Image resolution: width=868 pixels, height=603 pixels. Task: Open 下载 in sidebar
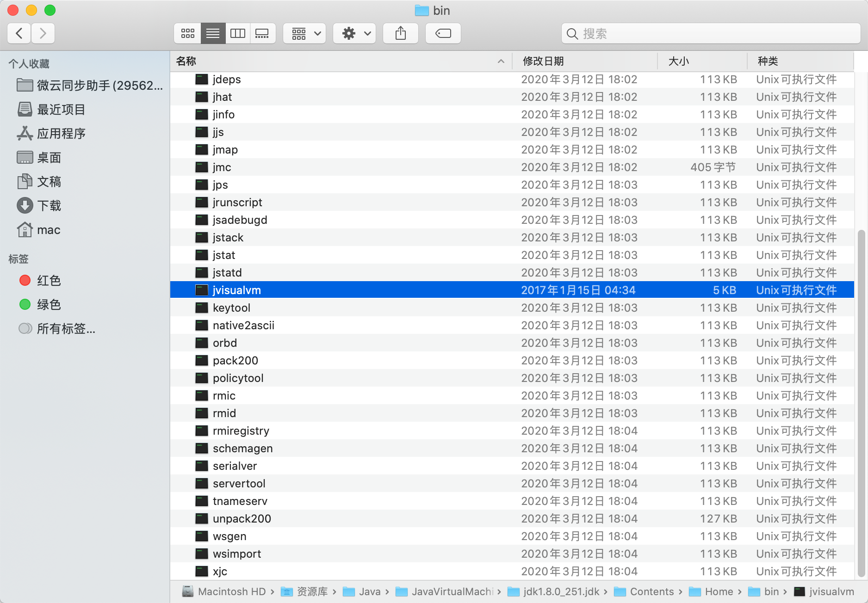coord(39,206)
